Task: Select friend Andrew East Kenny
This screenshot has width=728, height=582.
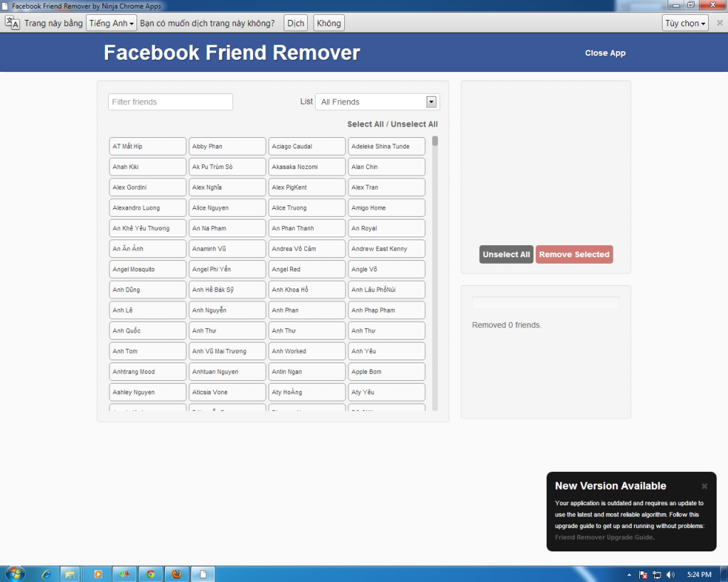Action: [387, 248]
